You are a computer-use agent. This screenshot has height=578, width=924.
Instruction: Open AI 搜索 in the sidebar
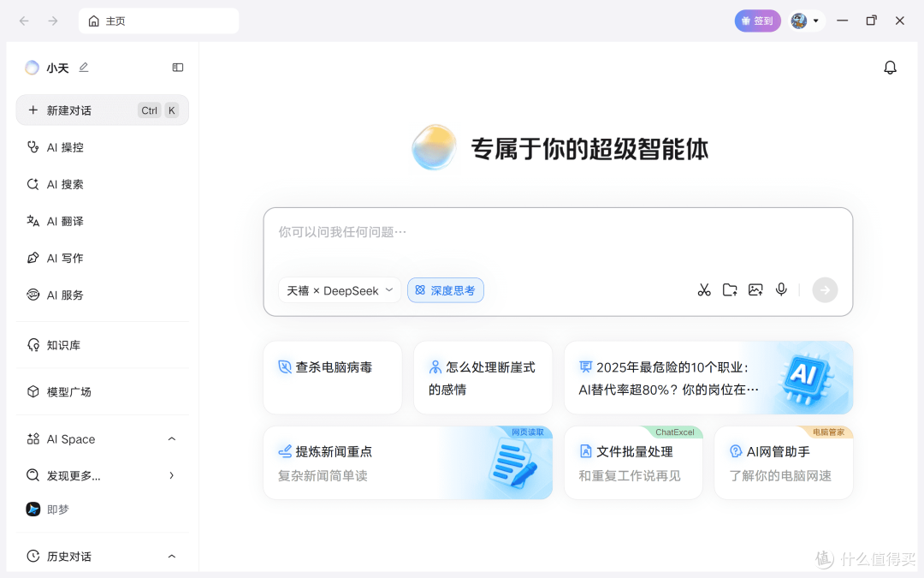102,184
